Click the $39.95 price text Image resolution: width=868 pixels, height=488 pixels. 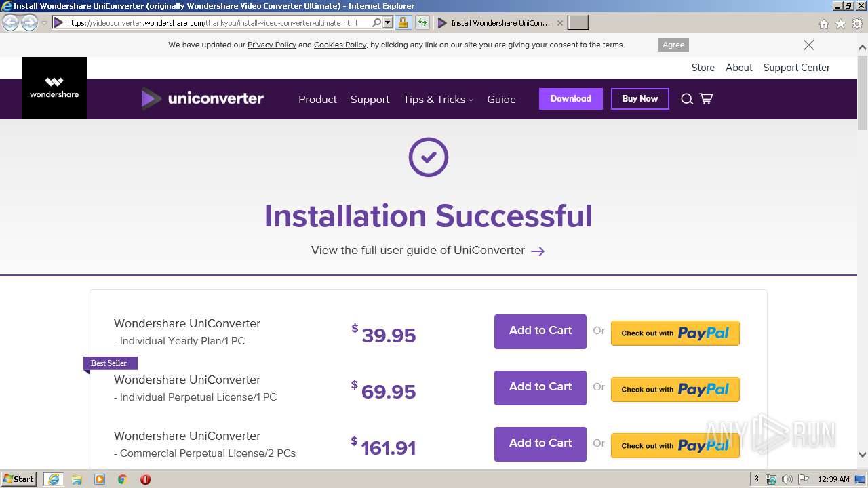pyautogui.click(x=384, y=334)
